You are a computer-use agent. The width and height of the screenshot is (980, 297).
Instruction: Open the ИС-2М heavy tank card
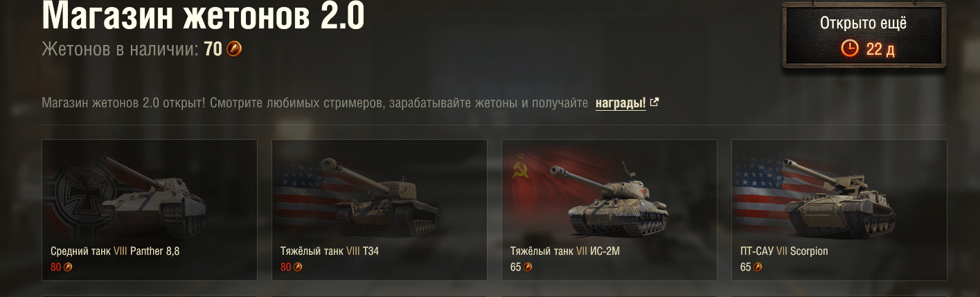click(609, 210)
